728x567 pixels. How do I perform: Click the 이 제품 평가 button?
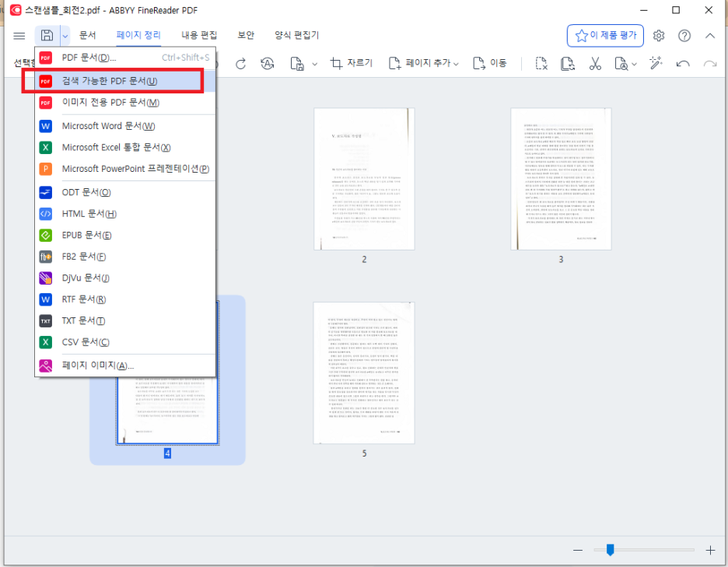point(605,36)
